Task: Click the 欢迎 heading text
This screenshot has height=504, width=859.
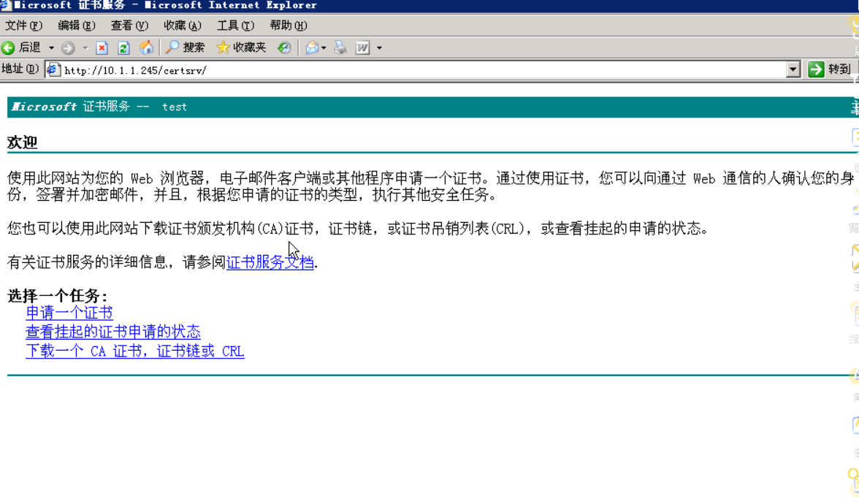Action: coord(22,142)
